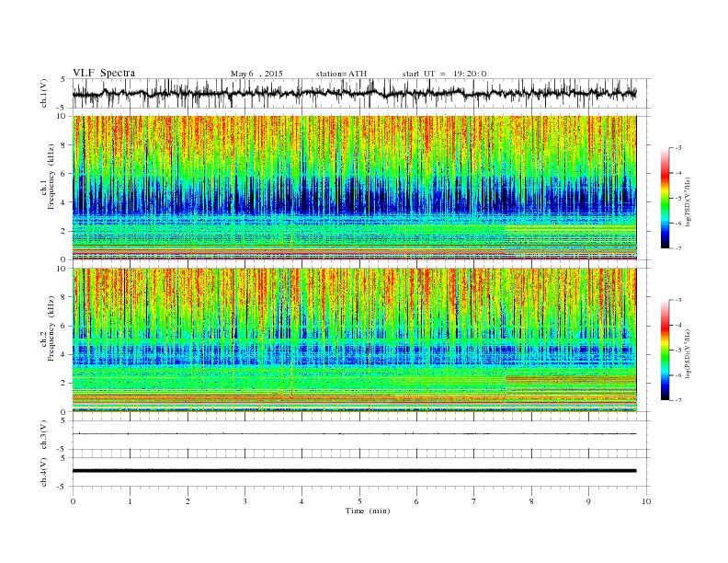The width and height of the screenshot is (728, 563).
Task: Click time axis tick label "9"
Action: tap(588, 501)
